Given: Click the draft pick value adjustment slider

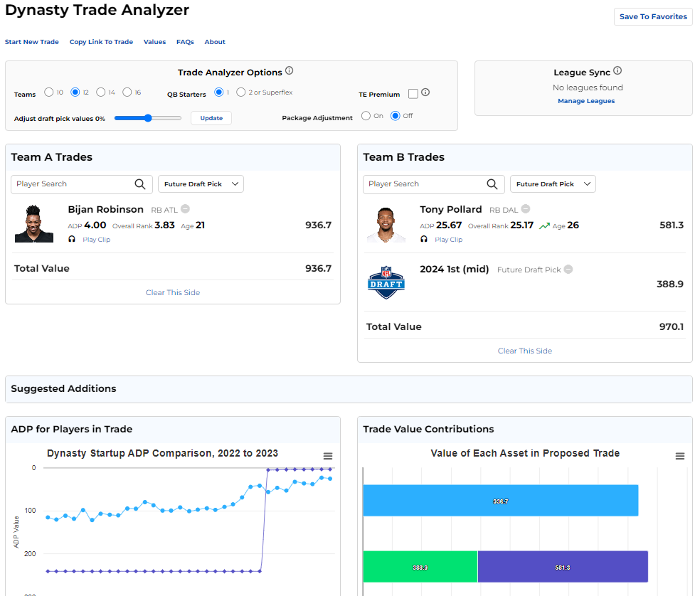Looking at the screenshot, I should (148, 118).
